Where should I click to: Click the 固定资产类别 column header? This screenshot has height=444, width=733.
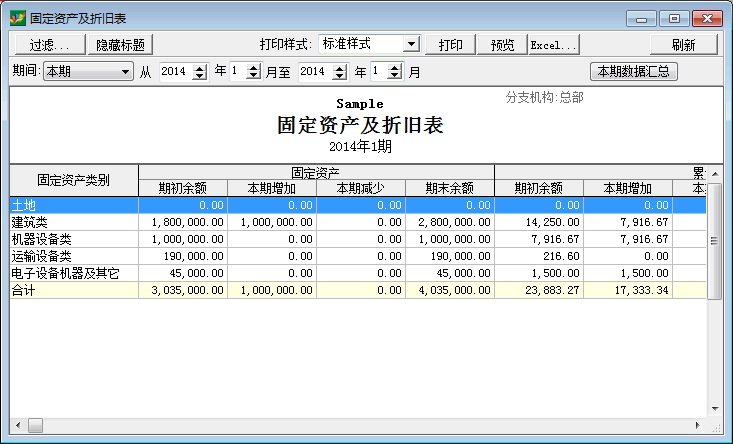(x=73, y=180)
